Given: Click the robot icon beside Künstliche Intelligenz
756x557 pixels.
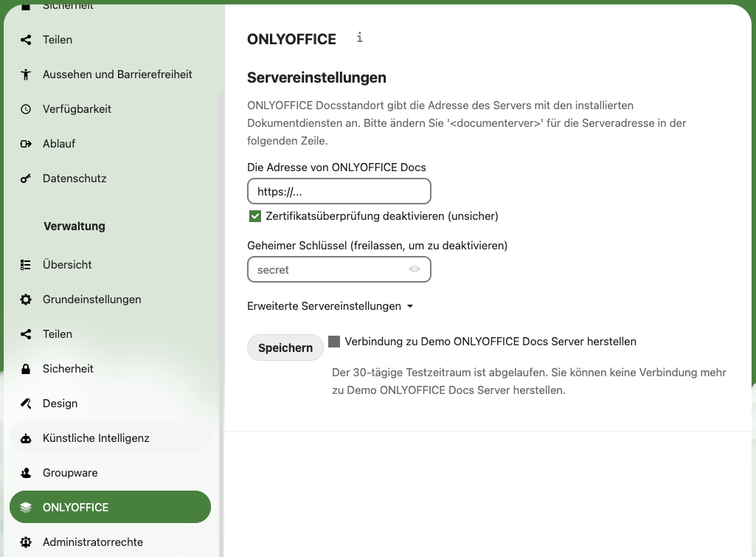Looking at the screenshot, I should click(26, 438).
